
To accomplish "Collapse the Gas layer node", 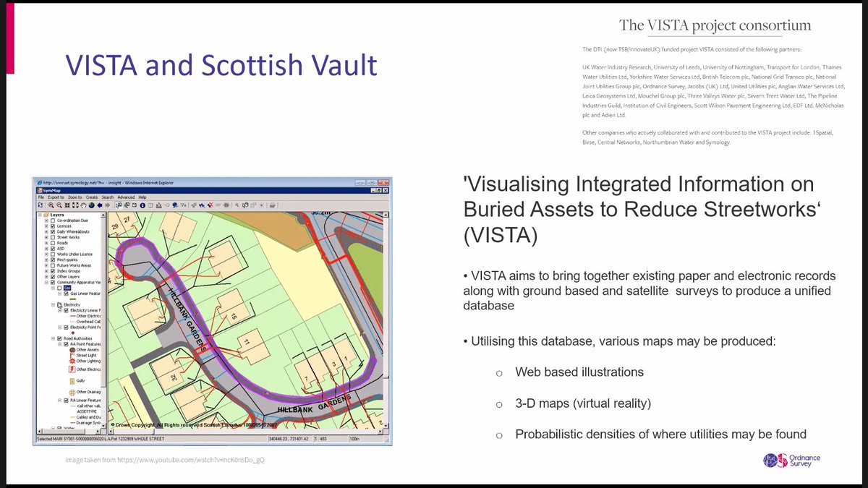I will click(53, 288).
